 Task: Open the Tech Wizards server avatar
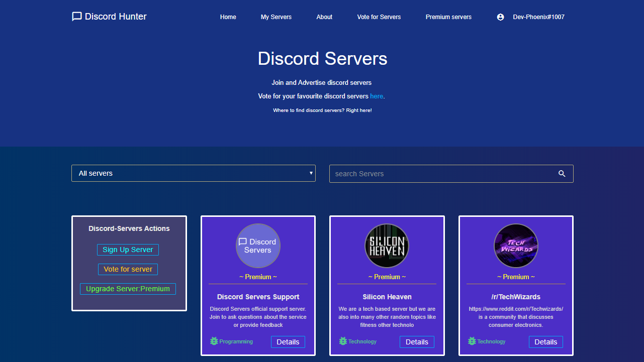click(516, 246)
